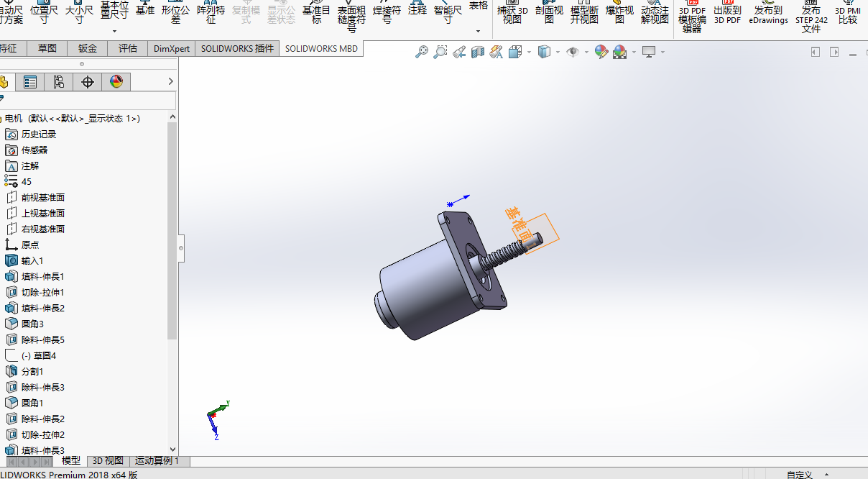Screen dimensions: 868x479
Task: Open the ConfigurationManager panel tab
Action: click(x=58, y=82)
